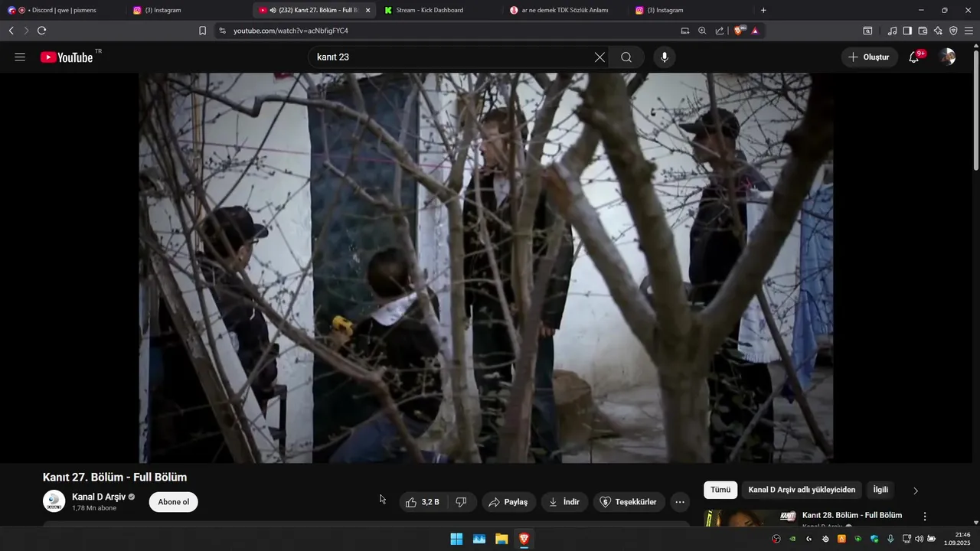Open a new browser tab
This screenshot has width=980, height=551.
click(x=763, y=10)
